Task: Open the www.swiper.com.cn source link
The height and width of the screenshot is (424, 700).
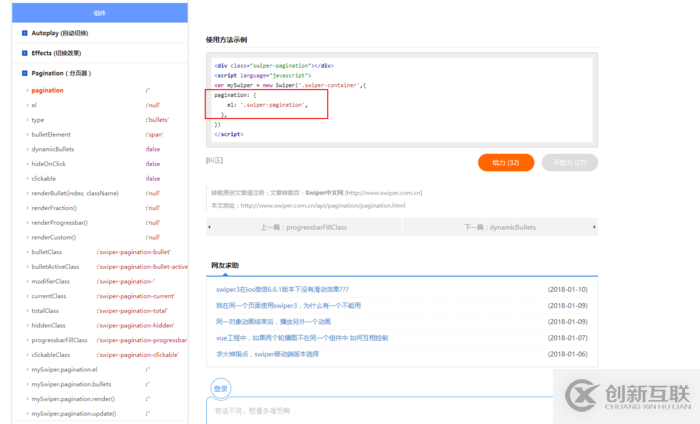Action: tap(383, 193)
